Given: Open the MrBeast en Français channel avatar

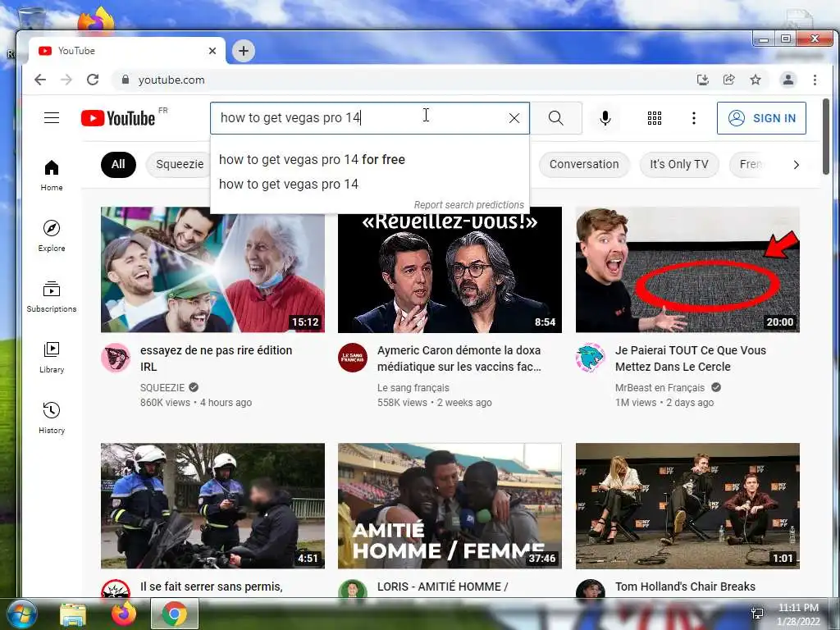Looking at the screenshot, I should (x=591, y=358).
